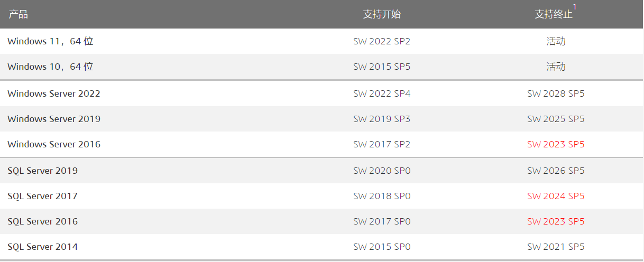This screenshot has height=262, width=644.
Task: Click the SQL Server 2017 product cell
Action: click(43, 196)
